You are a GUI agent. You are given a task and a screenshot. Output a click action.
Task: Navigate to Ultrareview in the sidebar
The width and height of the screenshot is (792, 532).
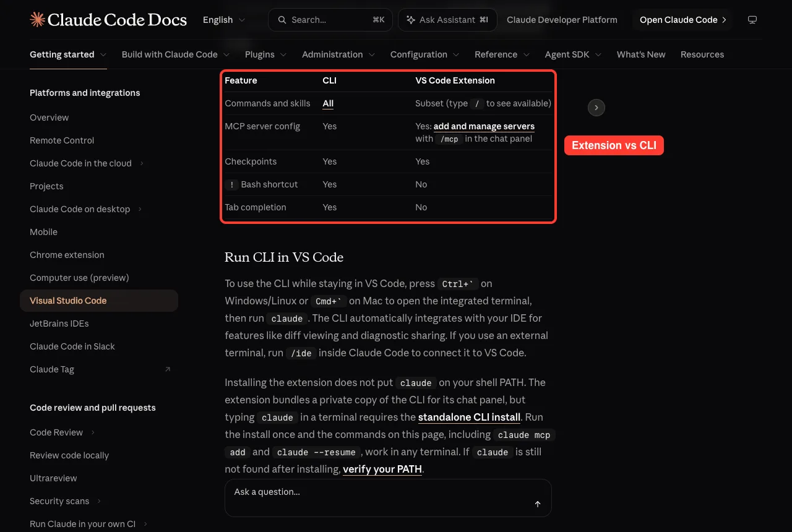click(53, 478)
